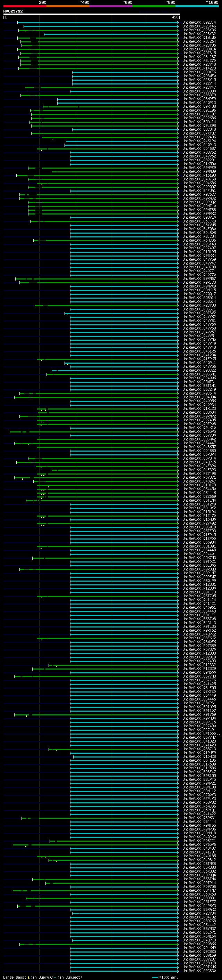This screenshot has width=222, height=980.
Task: Select label UniRef100_Q8W159
Action: (199, 956)
